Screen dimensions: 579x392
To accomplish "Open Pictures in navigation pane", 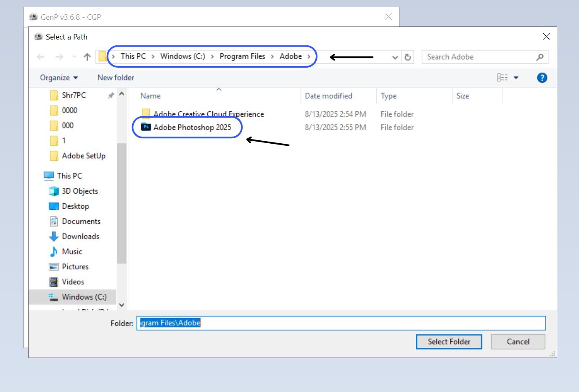I will point(75,267).
